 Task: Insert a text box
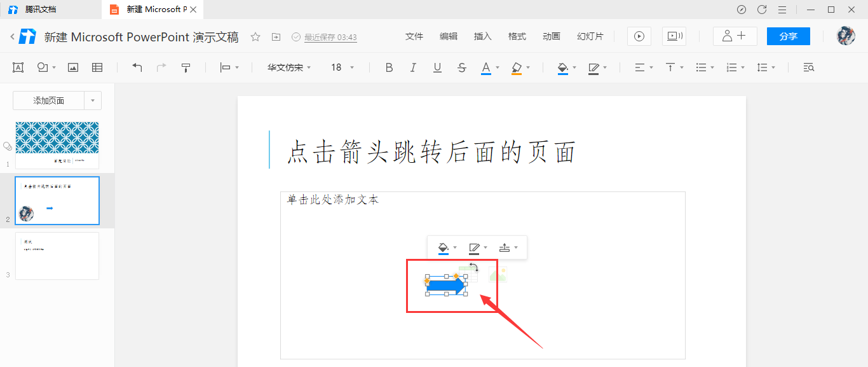click(x=18, y=67)
